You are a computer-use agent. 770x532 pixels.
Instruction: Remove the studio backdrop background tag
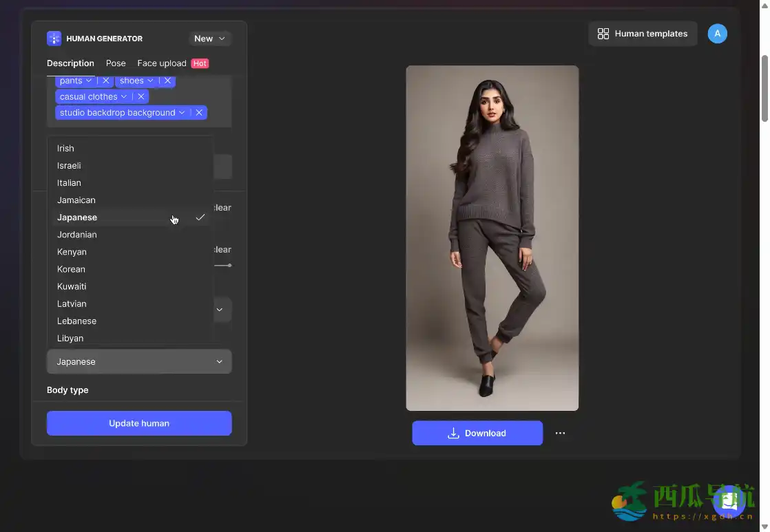click(x=199, y=112)
